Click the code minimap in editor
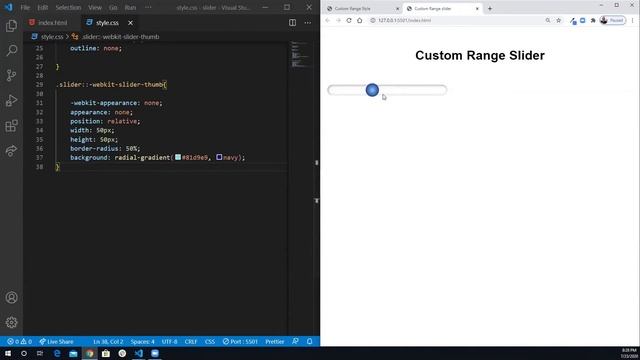 pyautogui.click(x=301, y=54)
